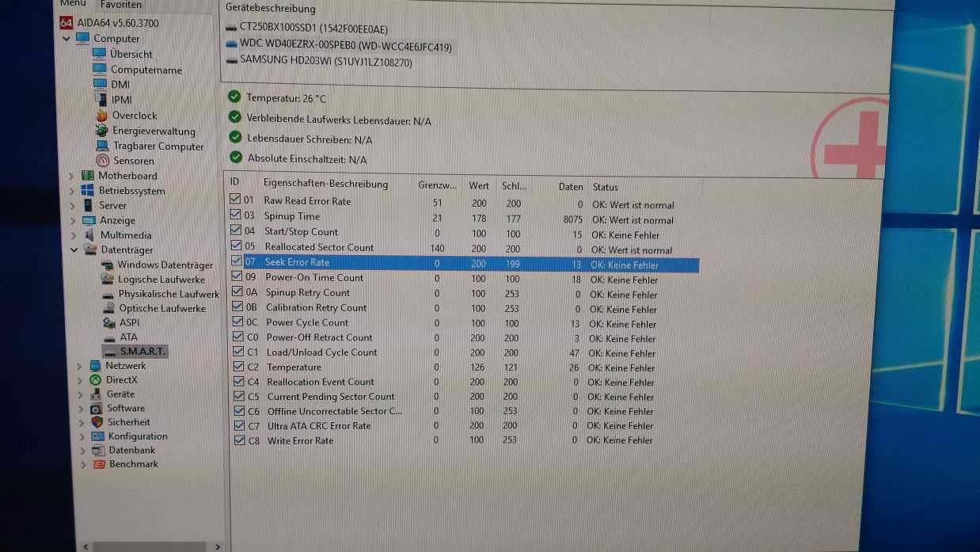The width and height of the screenshot is (980, 552).
Task: Select the CT250BX100SSD1 drive icon
Action: click(x=231, y=29)
